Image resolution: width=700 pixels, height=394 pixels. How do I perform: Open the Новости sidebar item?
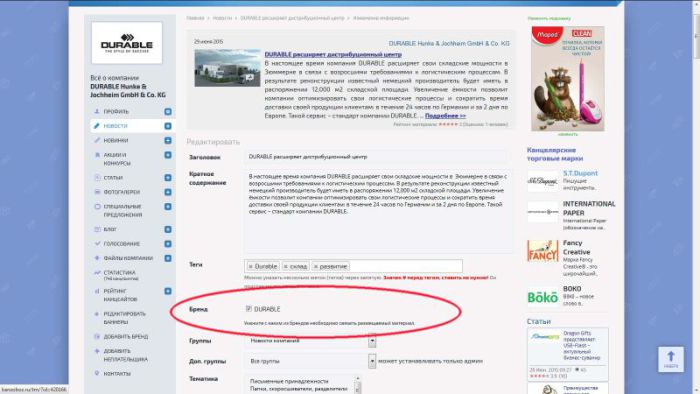115,126
